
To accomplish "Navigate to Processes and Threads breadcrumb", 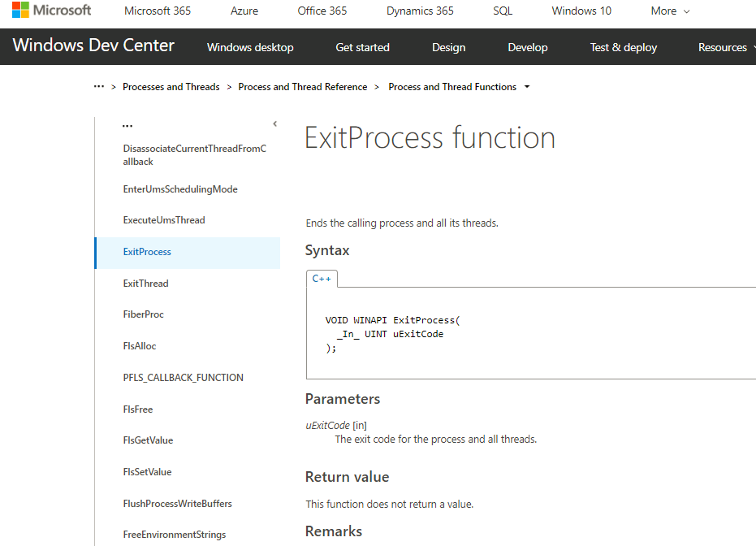I will 171,87.
